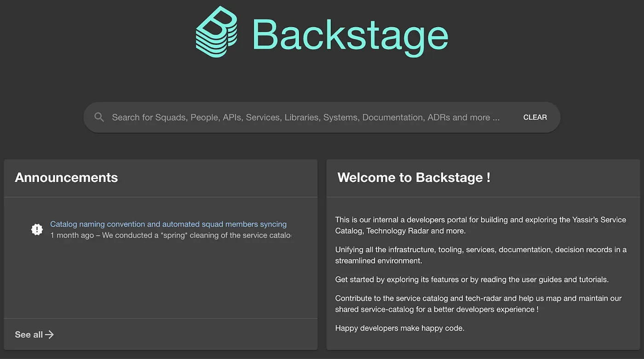Click the arrow next to See all
Viewport: 644px width, 359px height.
[50, 335]
